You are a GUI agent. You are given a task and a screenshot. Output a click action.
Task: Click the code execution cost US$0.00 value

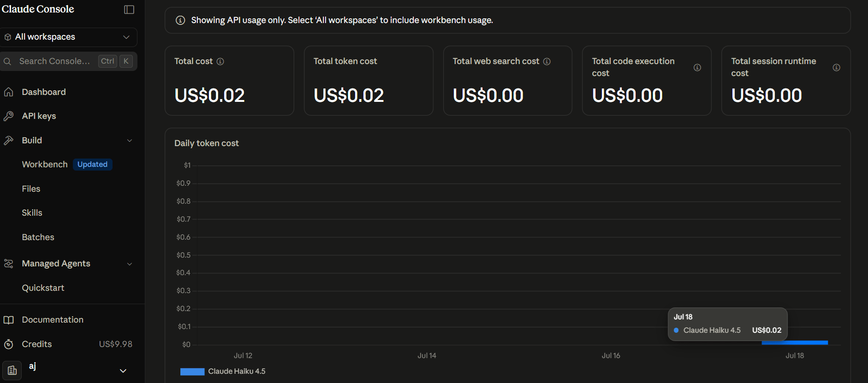pos(627,95)
